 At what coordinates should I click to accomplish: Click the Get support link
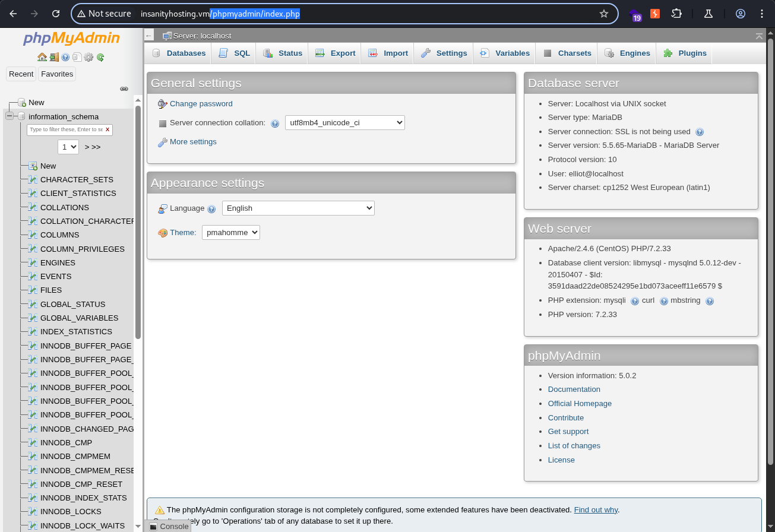[x=568, y=432]
